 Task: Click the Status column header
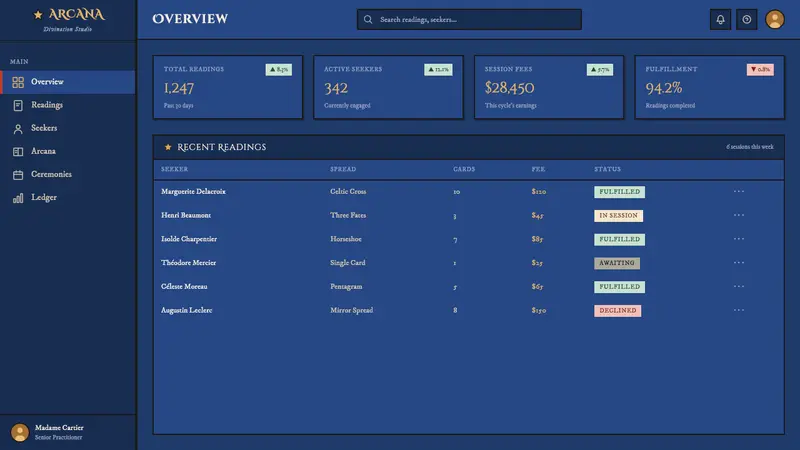(x=607, y=169)
